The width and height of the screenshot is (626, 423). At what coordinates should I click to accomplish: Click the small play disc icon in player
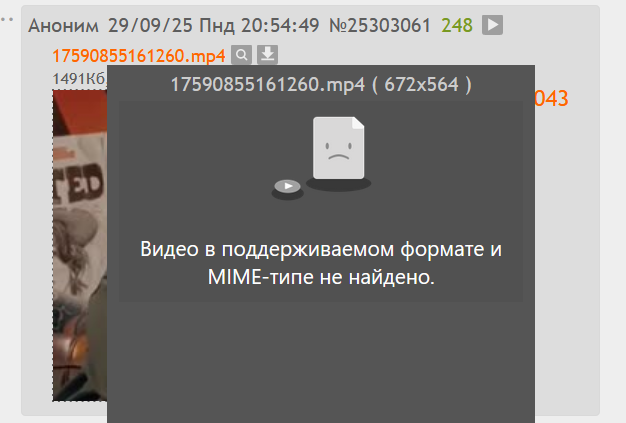(x=287, y=186)
